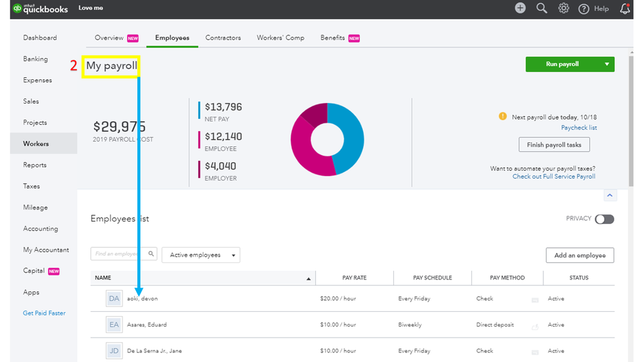The width and height of the screenshot is (644, 362).
Task: Collapse the payroll summary panel chevron
Action: pos(610,196)
